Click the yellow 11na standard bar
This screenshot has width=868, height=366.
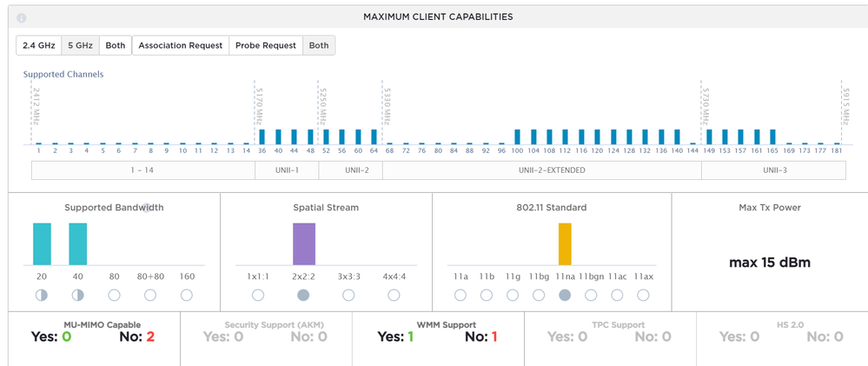tap(565, 244)
